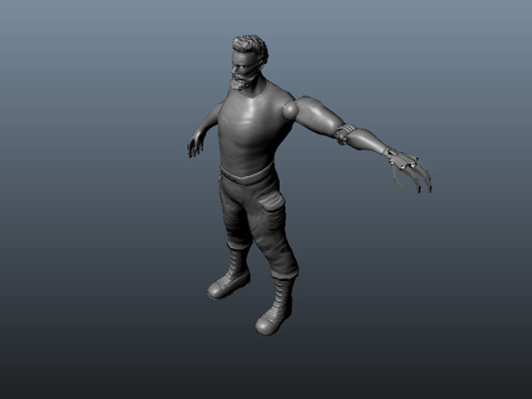Click the mechanical elbow joint
The width and height of the screenshot is (532, 399).
345,132
